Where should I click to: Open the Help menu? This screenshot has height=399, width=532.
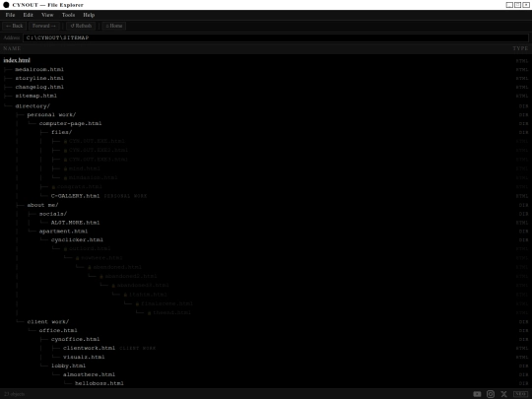[89, 15]
